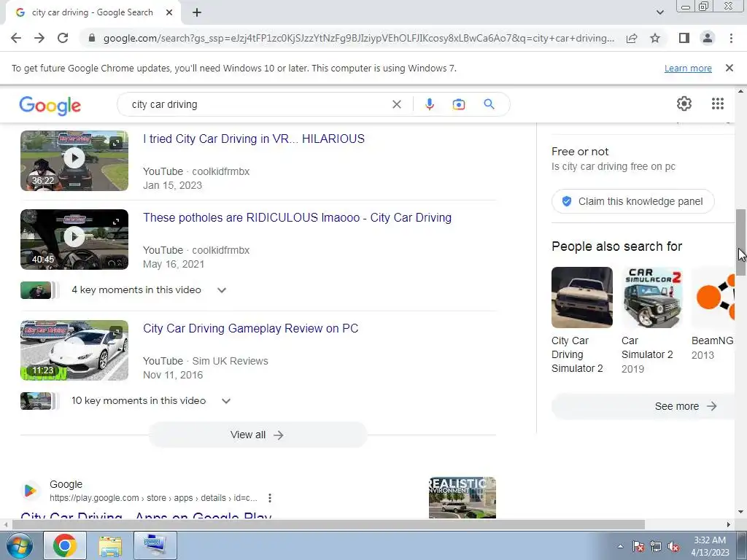The width and height of the screenshot is (747, 560).
Task: Play the 36:22 VR video thumbnail
Action: [74, 160]
